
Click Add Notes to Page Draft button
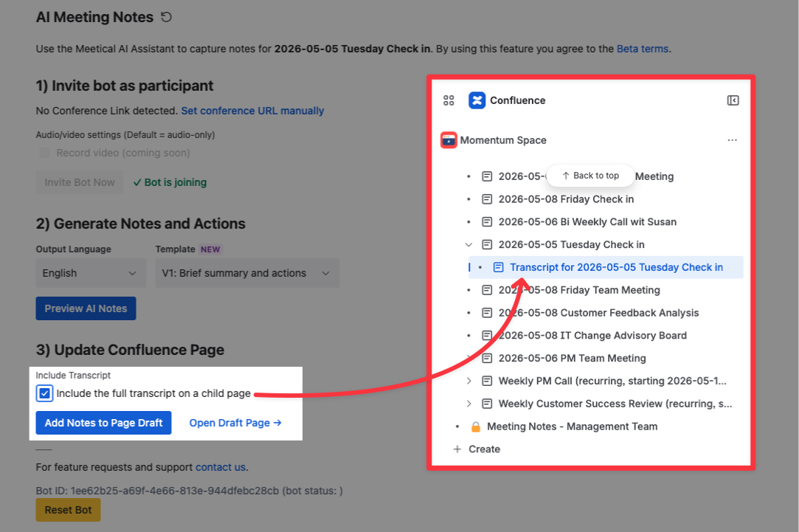point(103,423)
